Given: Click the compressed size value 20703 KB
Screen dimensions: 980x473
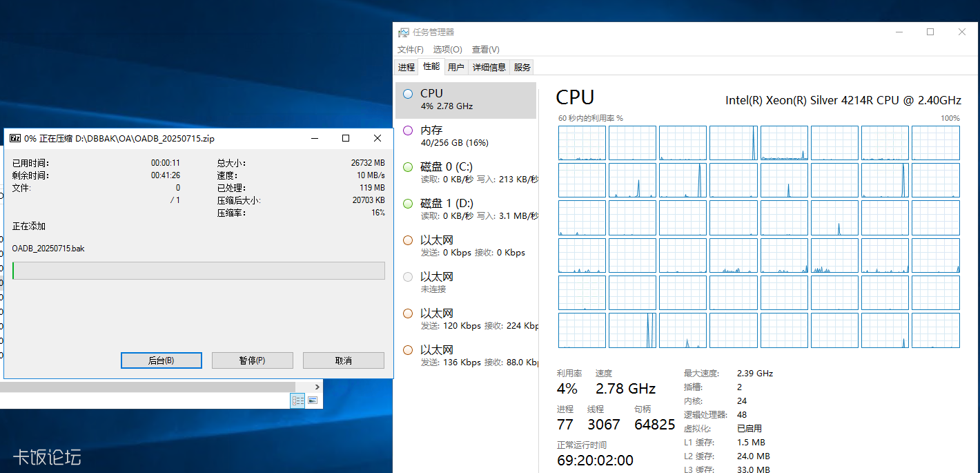Looking at the screenshot, I should coord(369,200).
